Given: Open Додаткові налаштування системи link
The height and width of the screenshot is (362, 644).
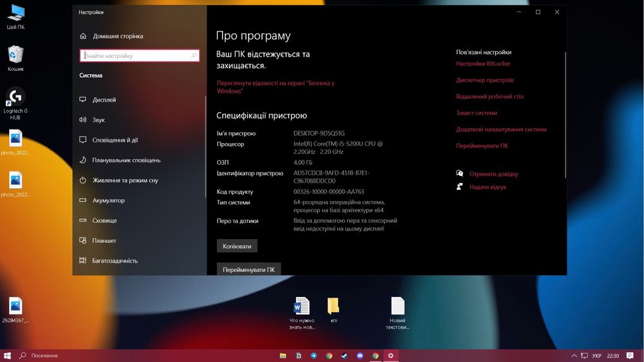Looking at the screenshot, I should pyautogui.click(x=501, y=129).
